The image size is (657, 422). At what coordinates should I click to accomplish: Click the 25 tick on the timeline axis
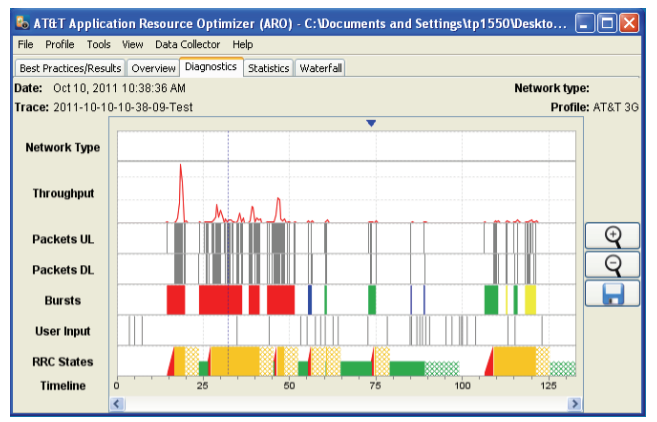pyautogui.click(x=203, y=386)
